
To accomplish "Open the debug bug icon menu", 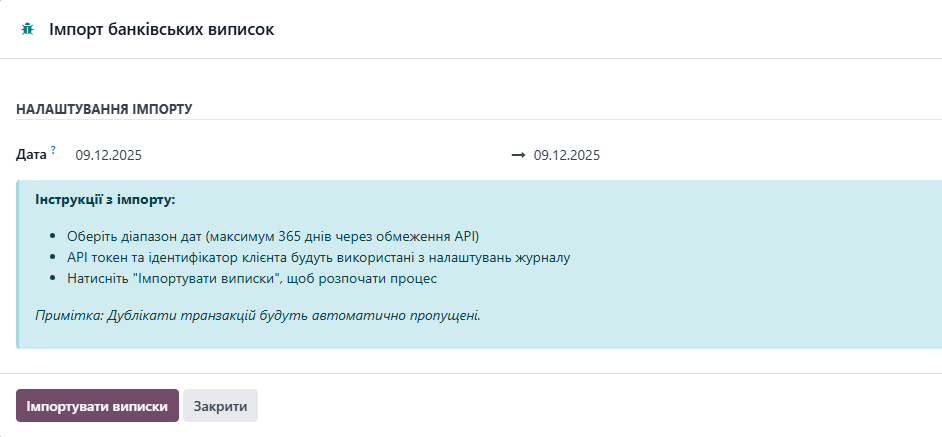I will pos(27,30).
